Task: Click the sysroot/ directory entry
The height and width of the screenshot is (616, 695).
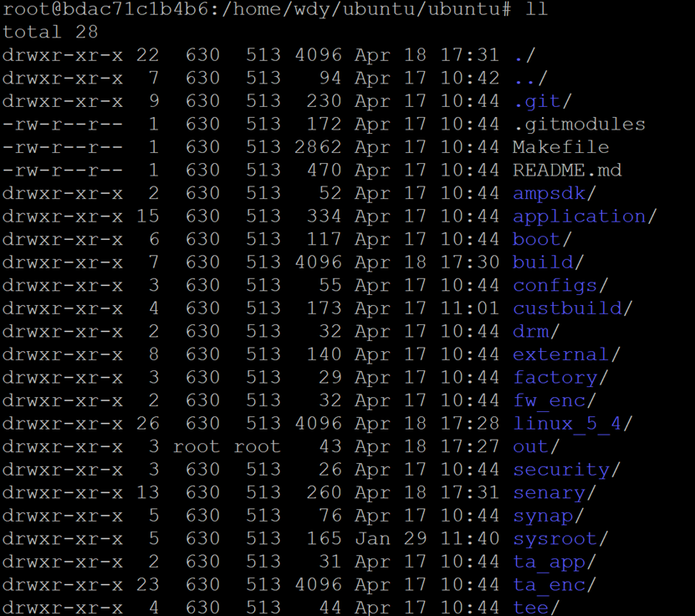Action: tap(560, 539)
